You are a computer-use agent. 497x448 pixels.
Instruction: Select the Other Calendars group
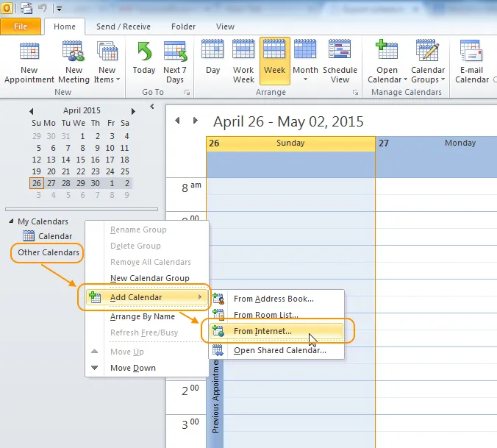49,252
